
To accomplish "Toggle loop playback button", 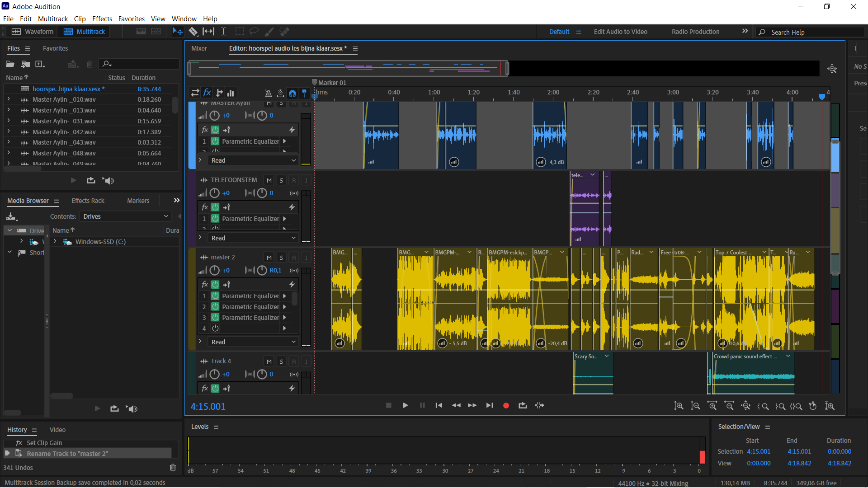I will tap(523, 406).
